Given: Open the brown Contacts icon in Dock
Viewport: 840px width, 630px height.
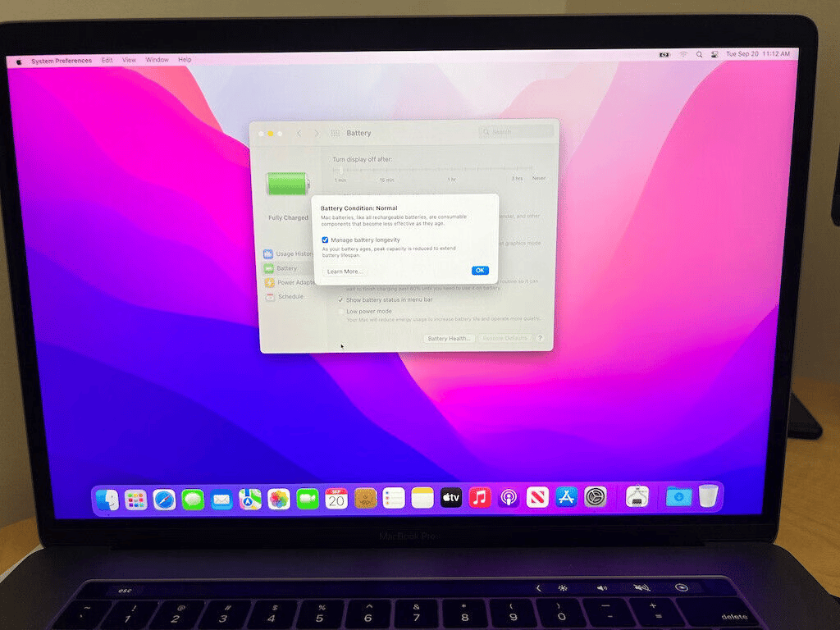Looking at the screenshot, I should 365,499.
